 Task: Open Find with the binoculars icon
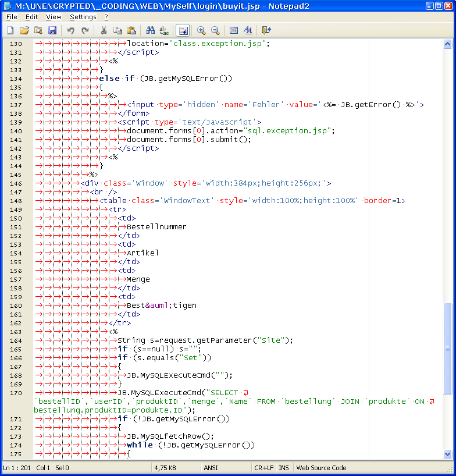(150, 30)
